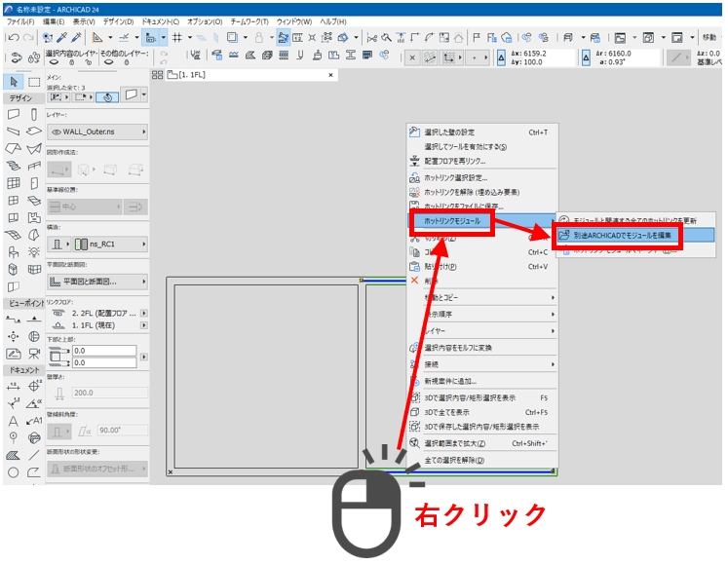This screenshot has height=565, width=728.
Task: Open the WALL_Outer.ns layer dropdown
Action: [97, 132]
